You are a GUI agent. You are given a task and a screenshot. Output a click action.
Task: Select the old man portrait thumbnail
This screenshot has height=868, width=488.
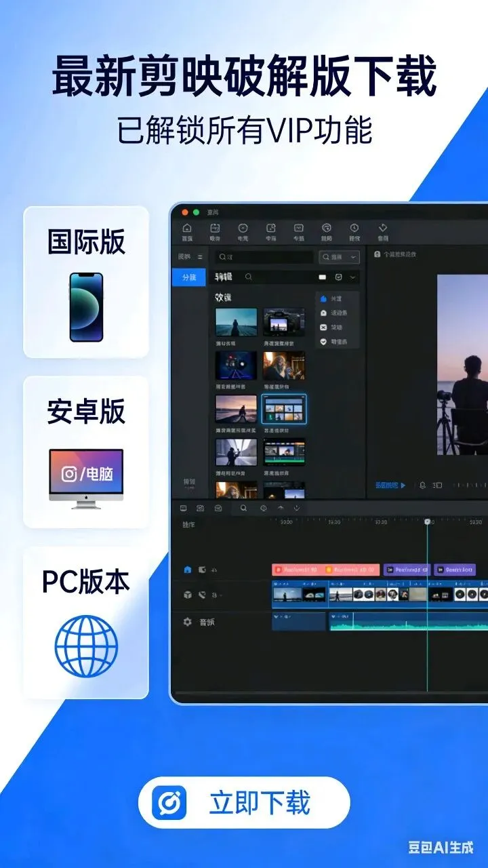tap(284, 366)
